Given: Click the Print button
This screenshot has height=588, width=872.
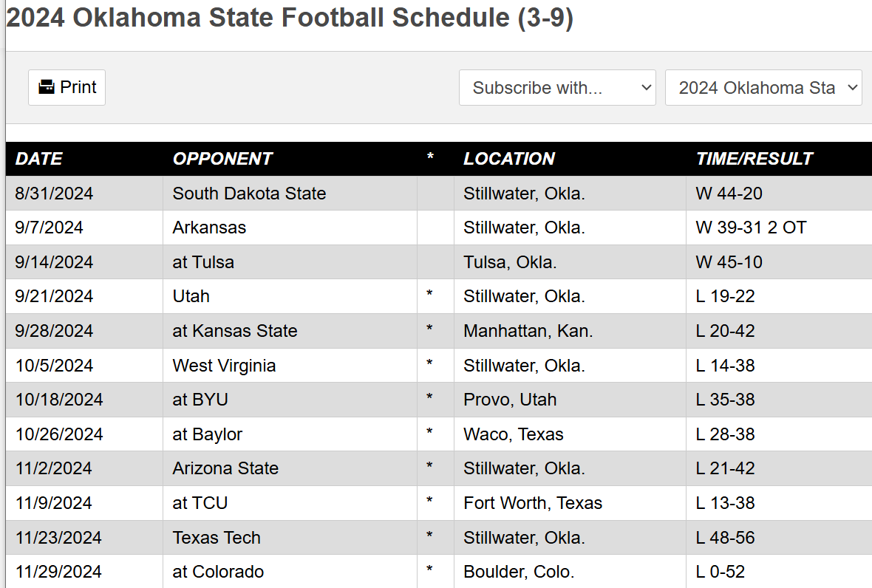Looking at the screenshot, I should (x=67, y=87).
